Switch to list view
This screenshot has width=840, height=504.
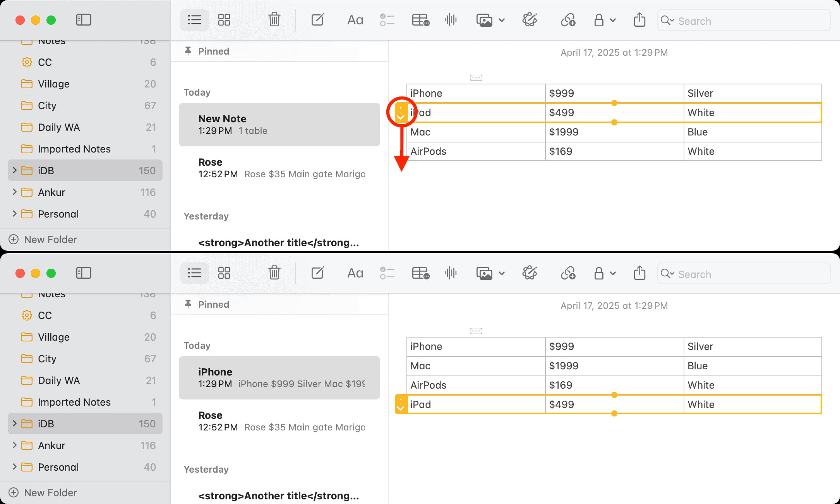(194, 20)
